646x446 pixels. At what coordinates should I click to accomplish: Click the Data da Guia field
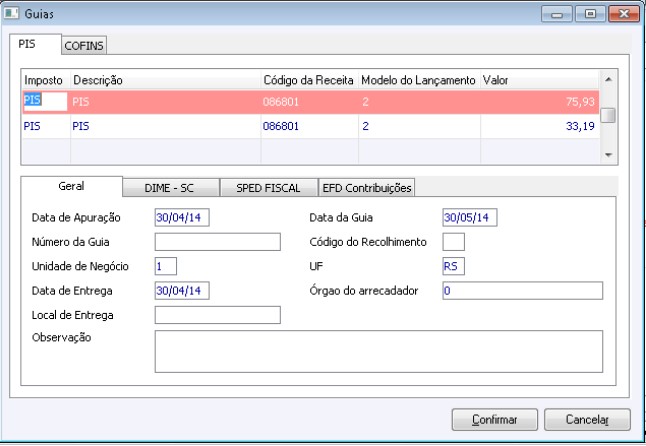[470, 217]
